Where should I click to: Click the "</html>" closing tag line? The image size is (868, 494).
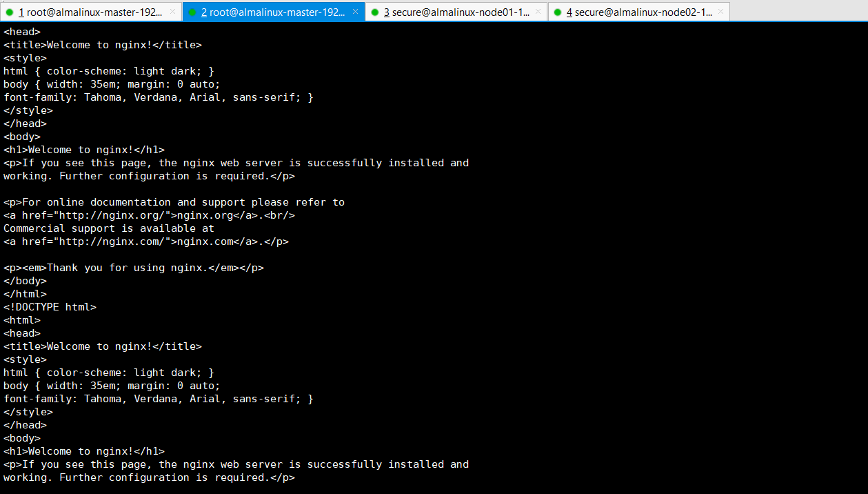(25, 294)
